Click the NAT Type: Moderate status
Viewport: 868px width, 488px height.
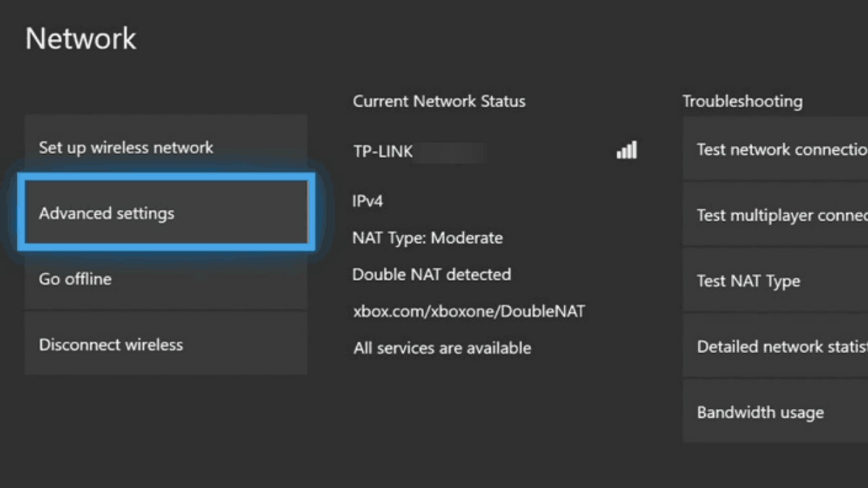click(427, 238)
